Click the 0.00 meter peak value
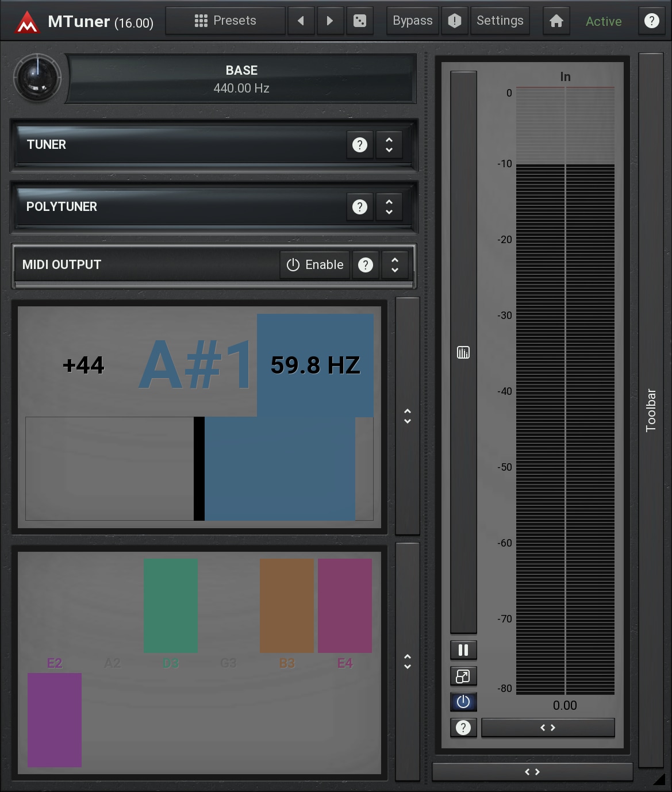The width and height of the screenshot is (672, 792). coord(565,705)
